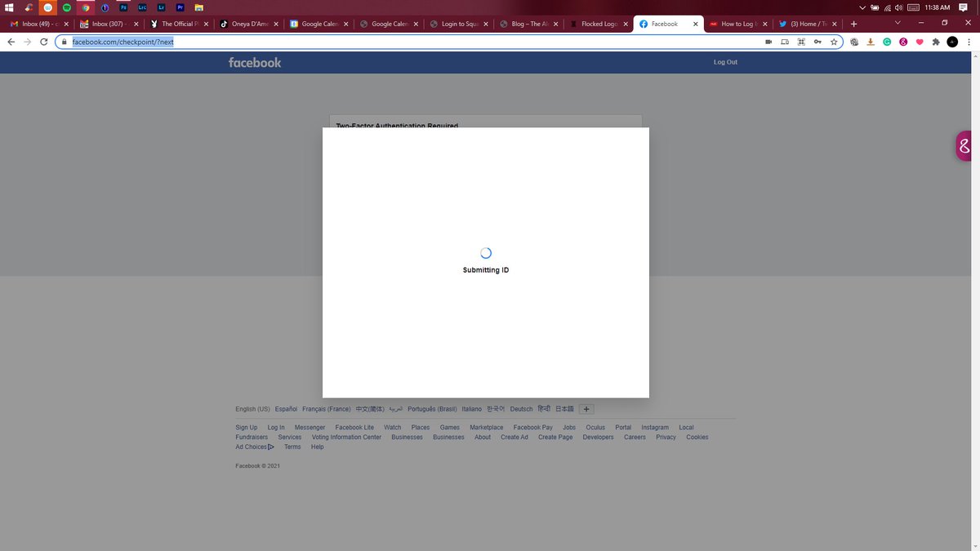
Task: Open the Chrome profile avatar
Action: (952, 42)
